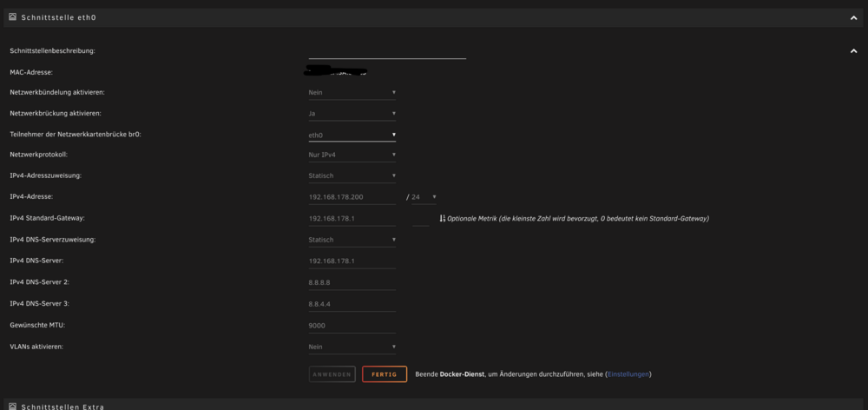The height and width of the screenshot is (410, 868).
Task: Open the IPv4-Adresszuweisung Statisch dropdown
Action: point(352,176)
